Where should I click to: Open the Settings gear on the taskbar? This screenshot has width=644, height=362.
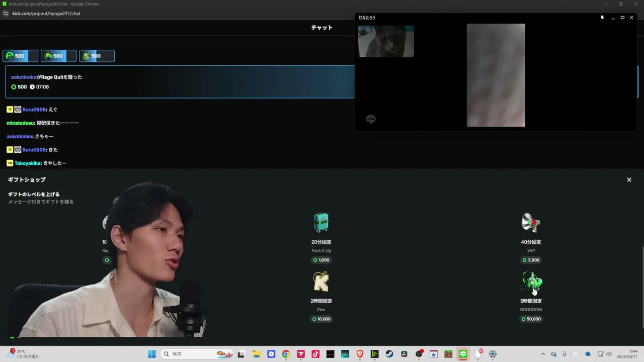point(493,354)
